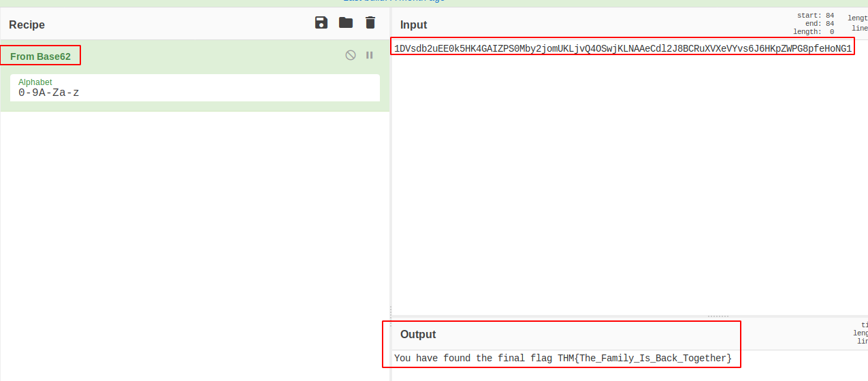Grab the horizontal splitter between Input and Output
The width and height of the screenshot is (868, 381).
(718, 316)
